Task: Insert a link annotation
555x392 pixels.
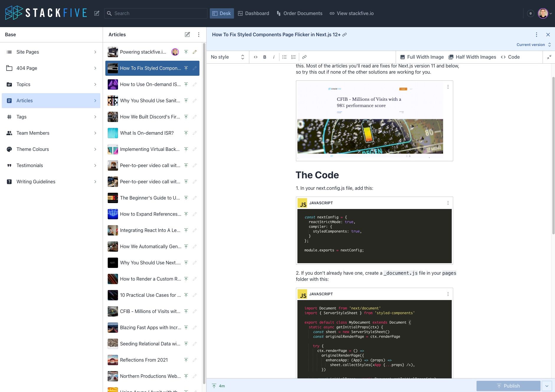Action: 304,57
